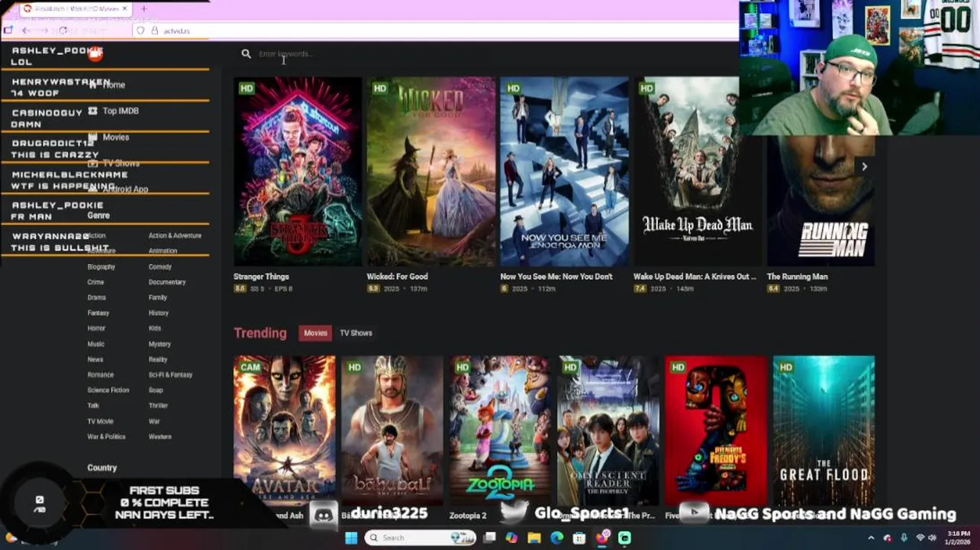Image resolution: width=980 pixels, height=550 pixels.
Task: Click the Horror genre link
Action: click(x=96, y=328)
